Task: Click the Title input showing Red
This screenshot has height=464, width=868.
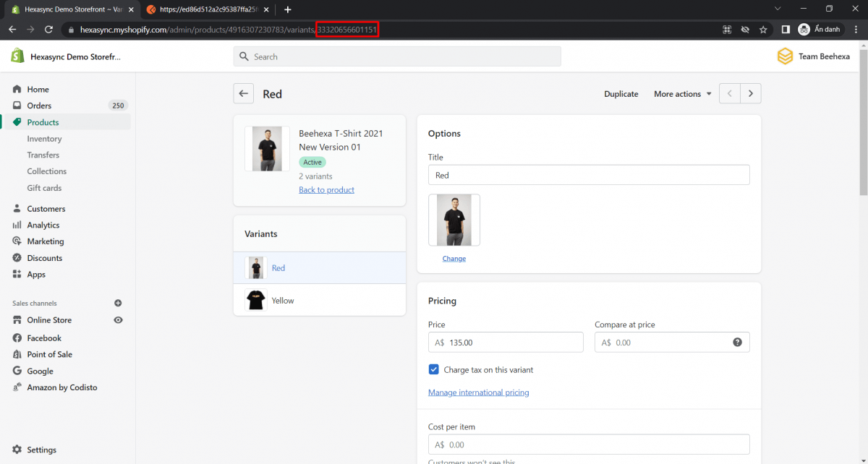Action: point(588,174)
